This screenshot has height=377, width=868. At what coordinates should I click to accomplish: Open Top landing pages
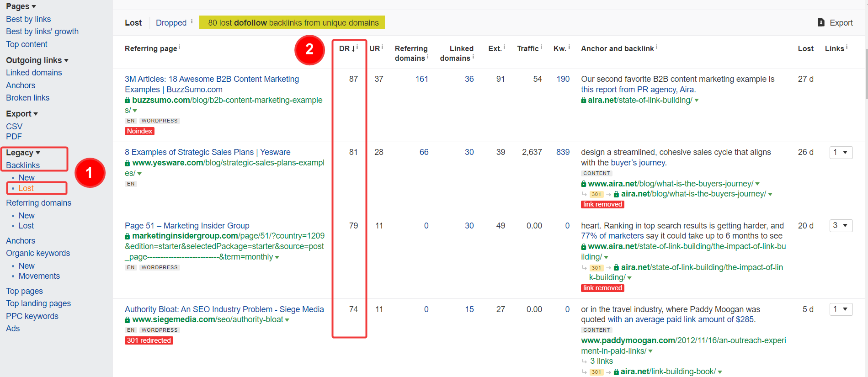click(38, 303)
